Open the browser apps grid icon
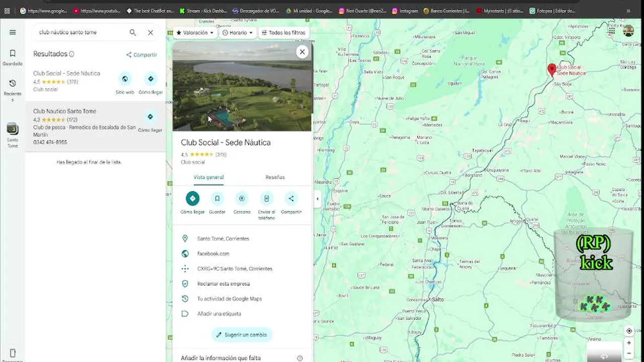The image size is (644, 362). point(7,11)
